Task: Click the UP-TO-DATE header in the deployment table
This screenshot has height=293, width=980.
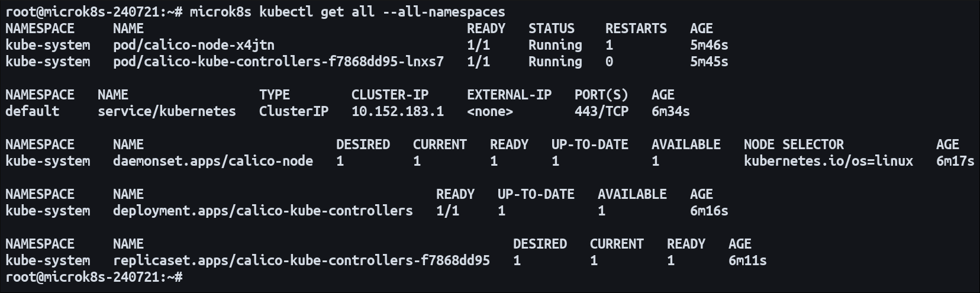Action: 536,194
